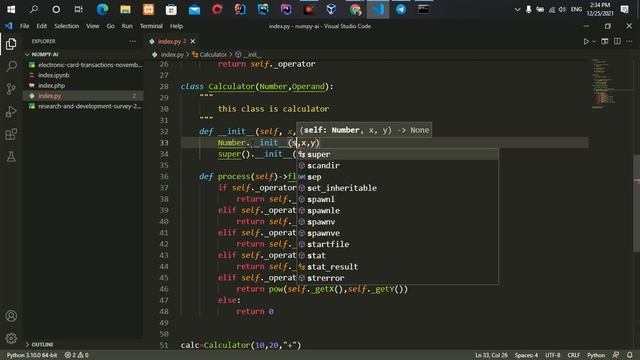Open run options dropdown beside play button

click(594, 41)
